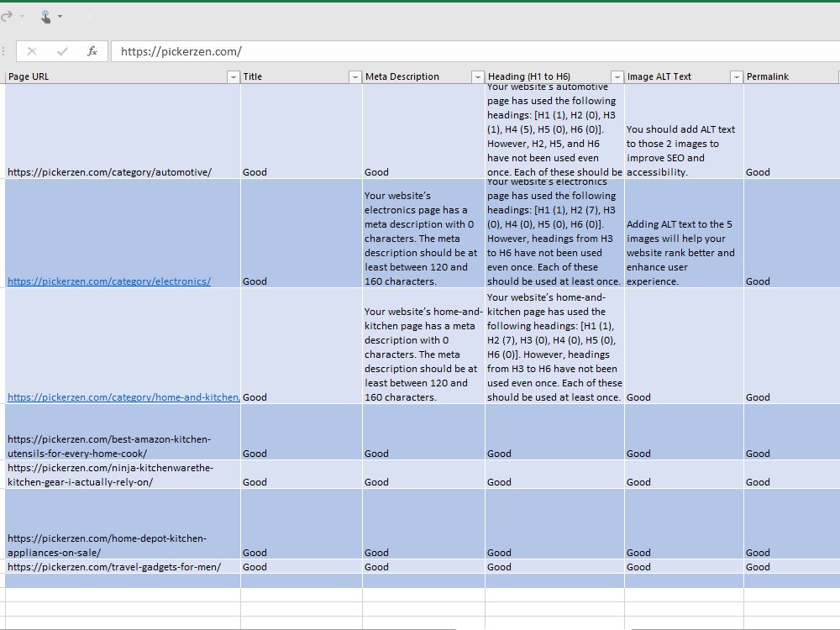Select the automotive row Meta Description 'Good' cell
Screen dimensions: 840x630
423,131
